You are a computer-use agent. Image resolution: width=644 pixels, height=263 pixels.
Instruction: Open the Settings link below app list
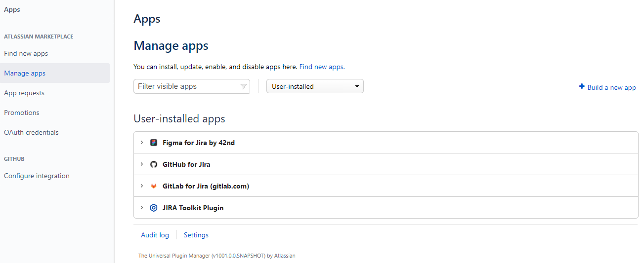click(196, 235)
